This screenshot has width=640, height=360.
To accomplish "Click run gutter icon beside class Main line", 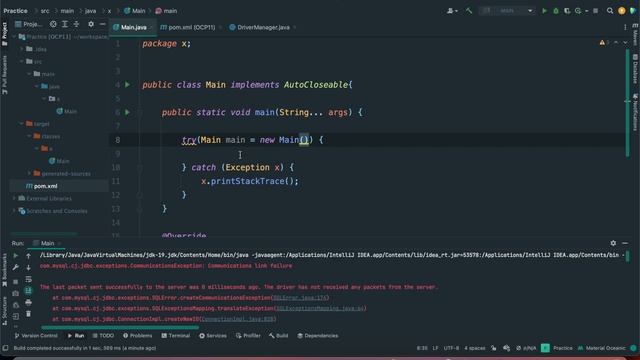I will click(127, 84).
